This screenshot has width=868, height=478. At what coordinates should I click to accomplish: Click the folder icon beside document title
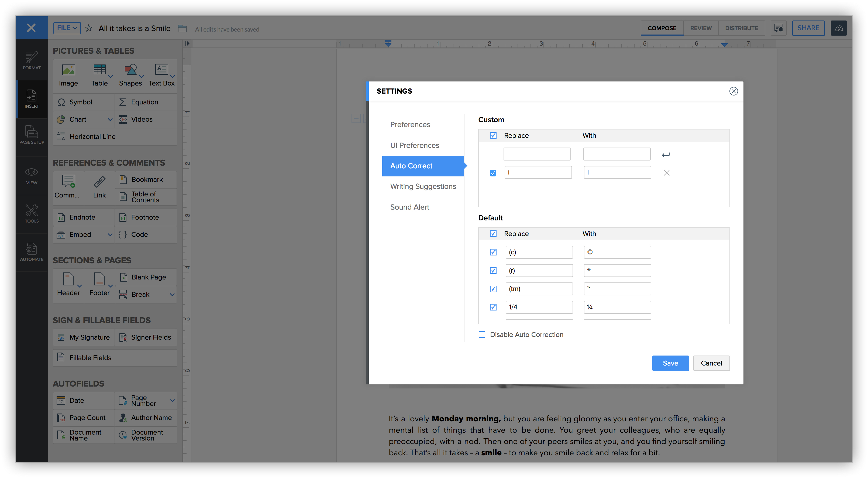[x=182, y=29]
